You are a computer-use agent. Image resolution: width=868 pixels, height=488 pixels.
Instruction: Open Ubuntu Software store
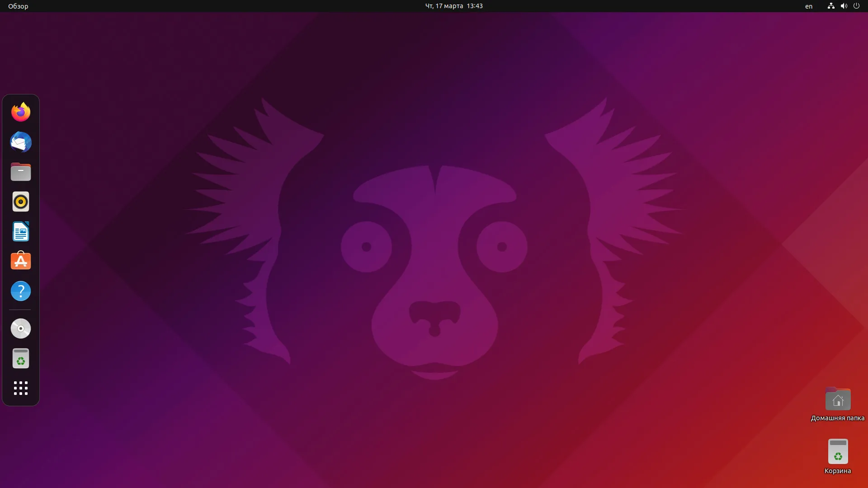[x=21, y=261]
